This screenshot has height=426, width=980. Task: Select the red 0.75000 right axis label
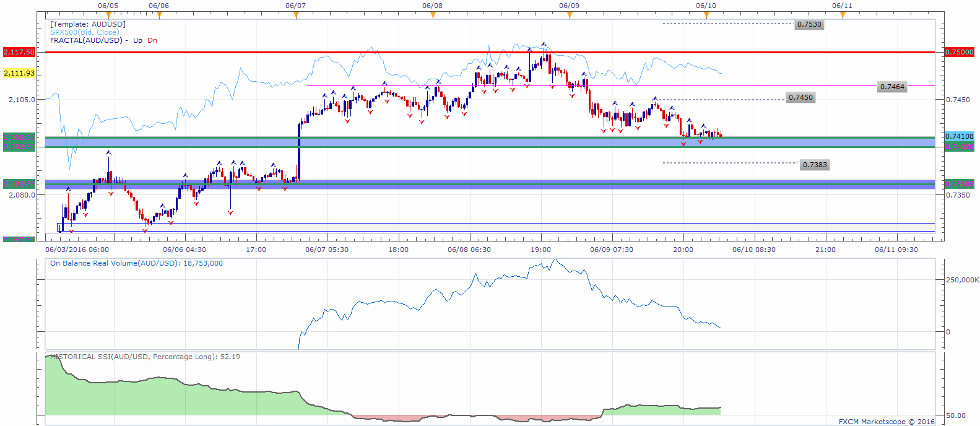click(960, 52)
